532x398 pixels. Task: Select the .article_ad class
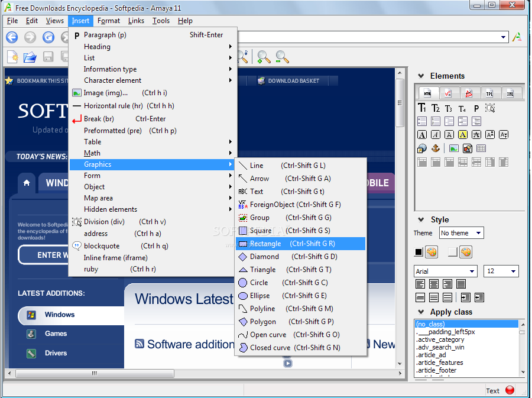point(431,355)
